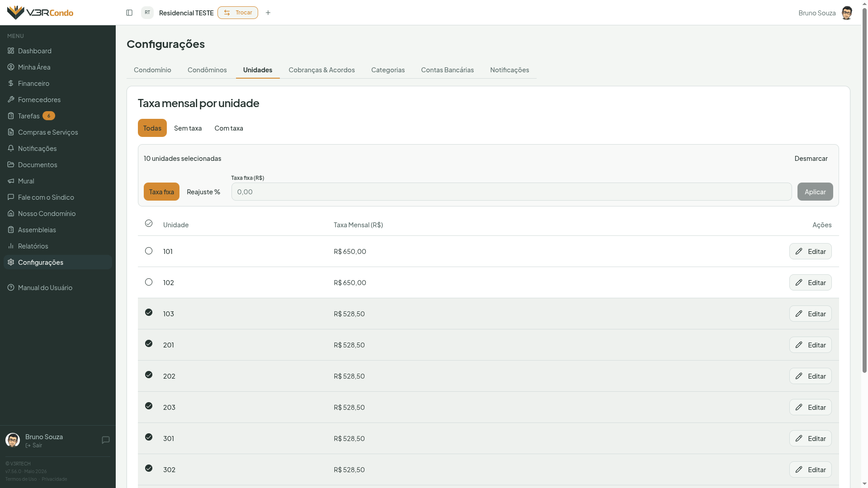Click the V3RCondo logo
The image size is (868, 488).
pos(40,13)
